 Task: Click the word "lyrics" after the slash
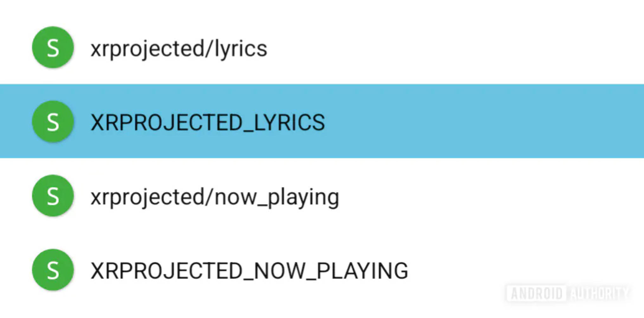[241, 49]
